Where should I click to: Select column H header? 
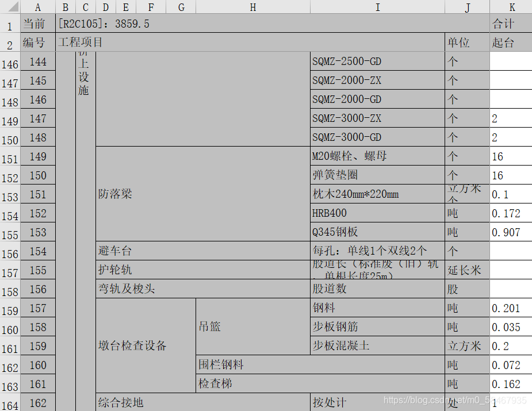click(x=253, y=6)
